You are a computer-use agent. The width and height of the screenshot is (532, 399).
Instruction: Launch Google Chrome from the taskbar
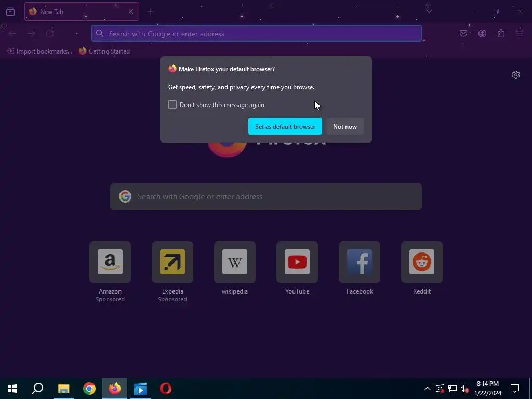tap(89, 389)
